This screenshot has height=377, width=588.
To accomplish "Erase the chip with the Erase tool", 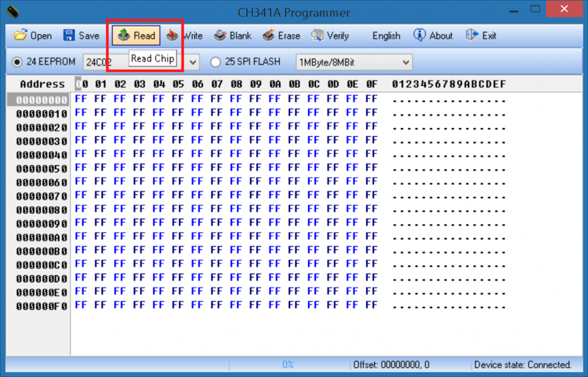I will click(x=281, y=36).
